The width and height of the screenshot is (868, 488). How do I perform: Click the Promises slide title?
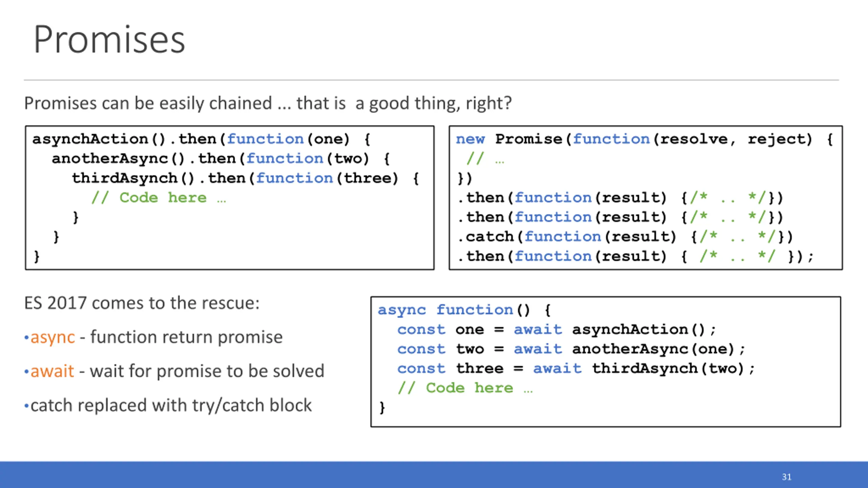click(109, 39)
